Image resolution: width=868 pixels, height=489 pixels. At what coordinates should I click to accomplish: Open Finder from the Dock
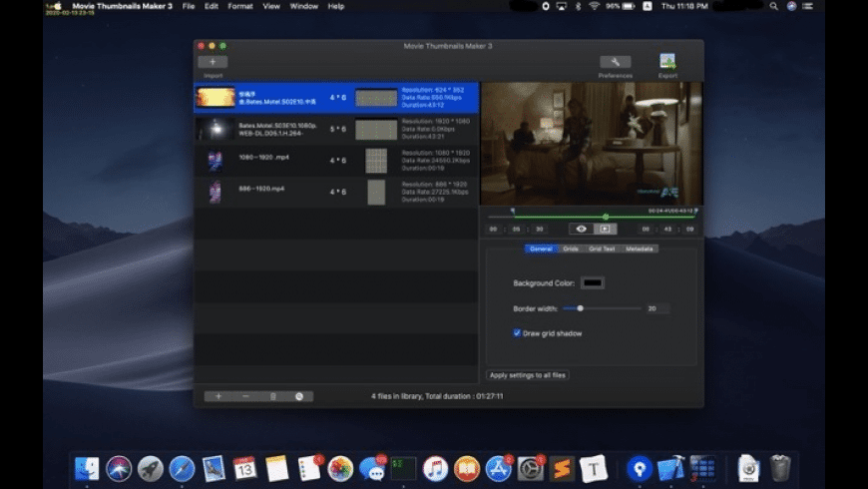coord(87,468)
